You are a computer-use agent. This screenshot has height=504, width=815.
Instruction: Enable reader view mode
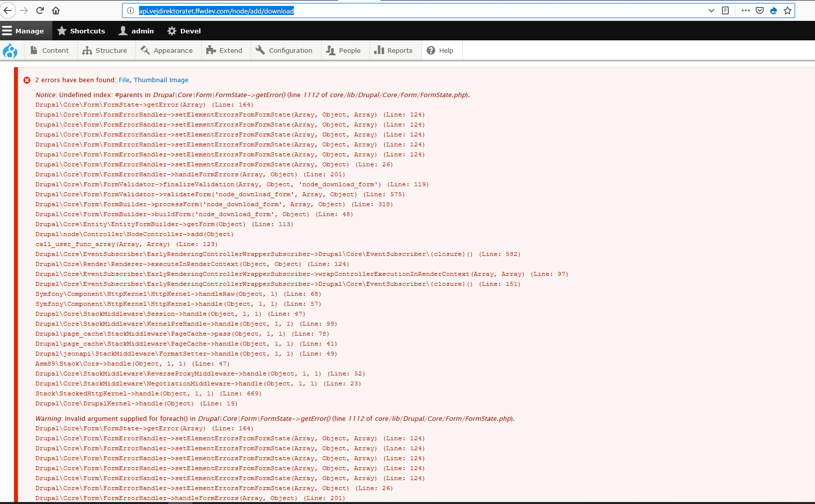[x=726, y=10]
